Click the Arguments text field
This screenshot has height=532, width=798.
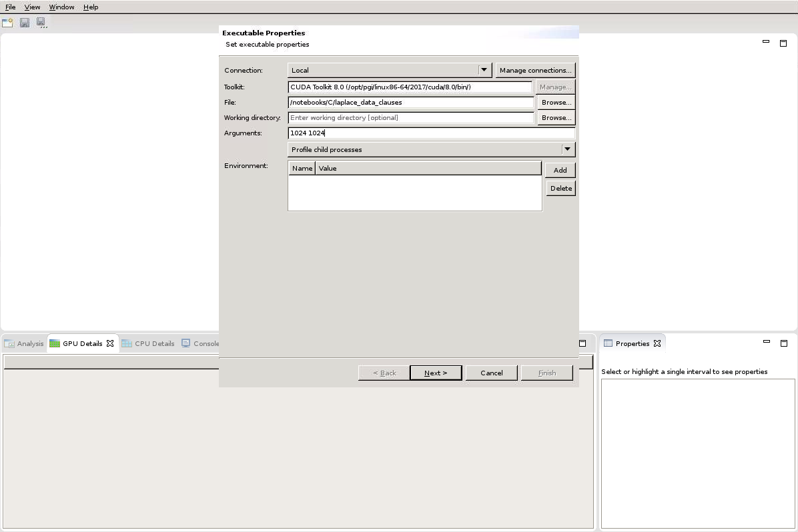click(431, 133)
